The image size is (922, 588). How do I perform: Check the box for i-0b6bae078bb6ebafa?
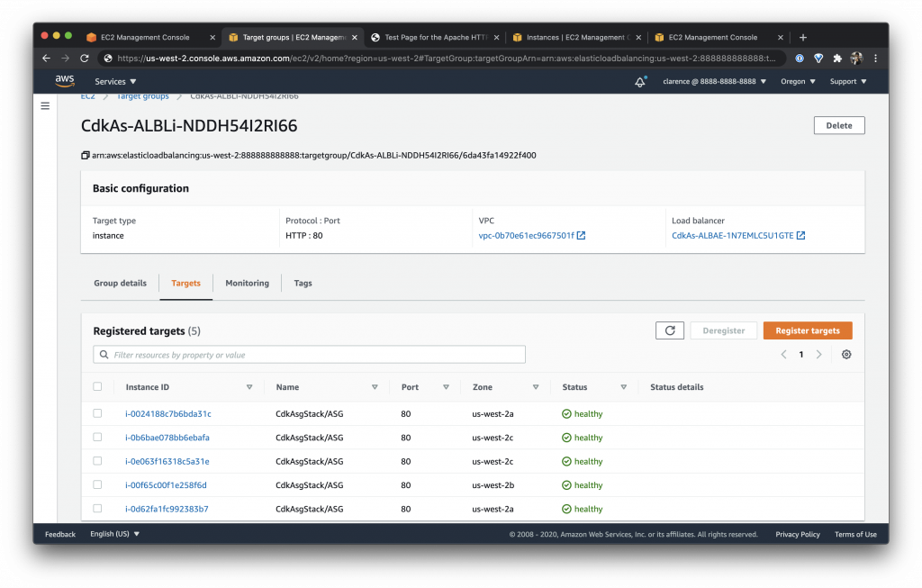coord(97,437)
